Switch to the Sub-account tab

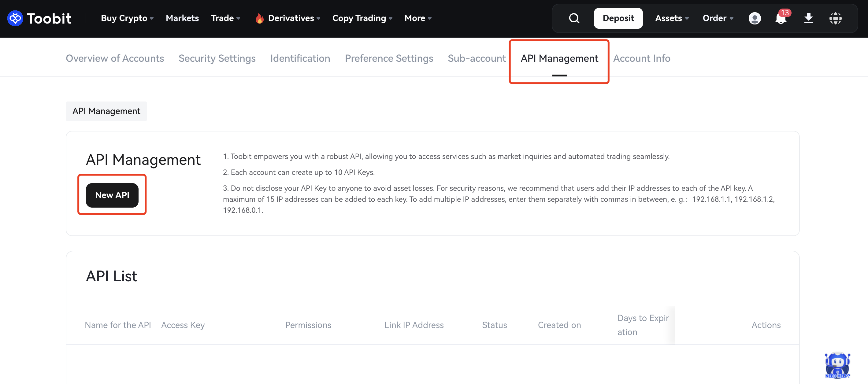coord(477,58)
